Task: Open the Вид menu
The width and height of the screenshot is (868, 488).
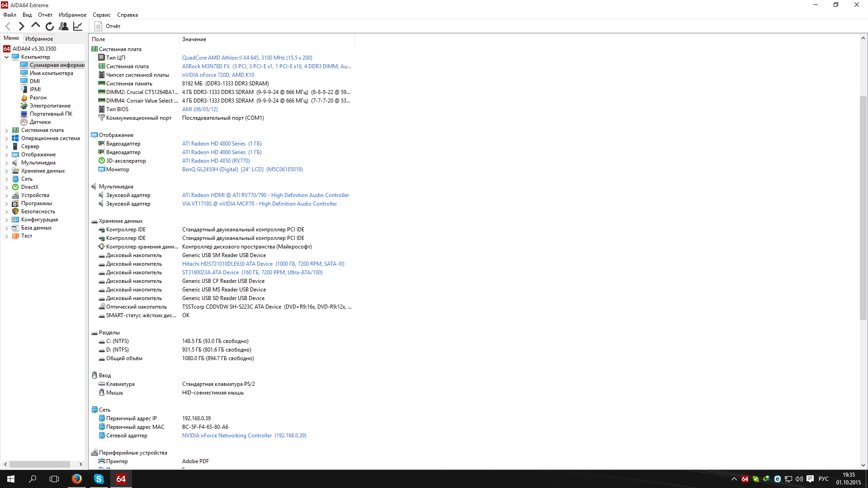Action: point(27,15)
